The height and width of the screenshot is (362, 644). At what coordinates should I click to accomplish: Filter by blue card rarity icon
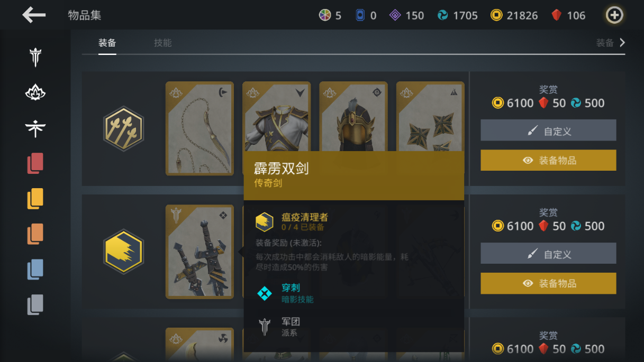click(35, 270)
